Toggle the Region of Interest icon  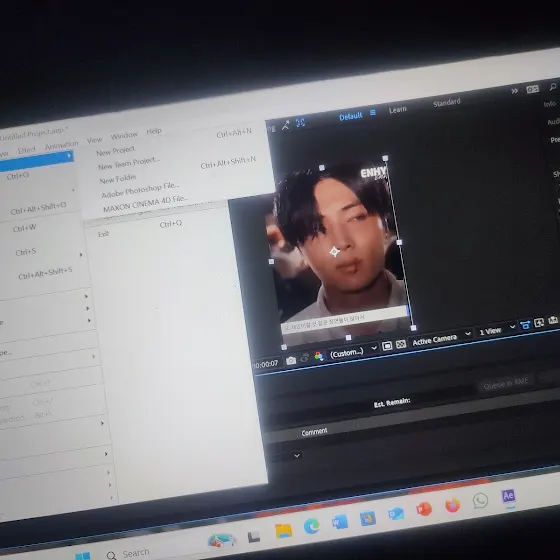coord(387,346)
